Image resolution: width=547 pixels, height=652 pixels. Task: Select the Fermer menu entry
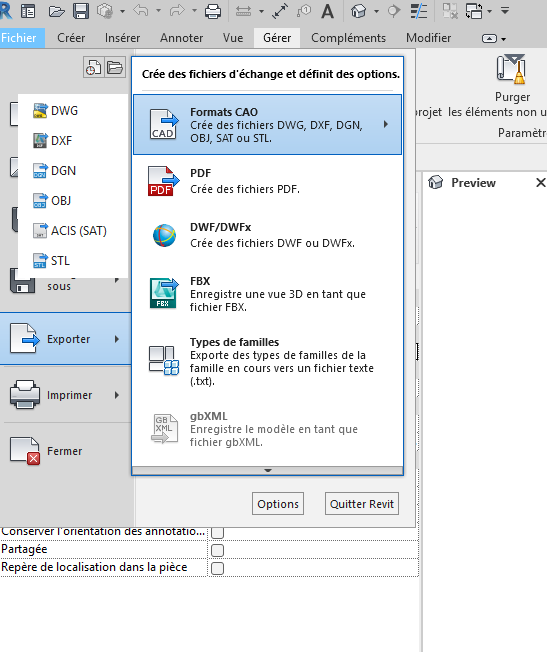pyautogui.click(x=66, y=451)
